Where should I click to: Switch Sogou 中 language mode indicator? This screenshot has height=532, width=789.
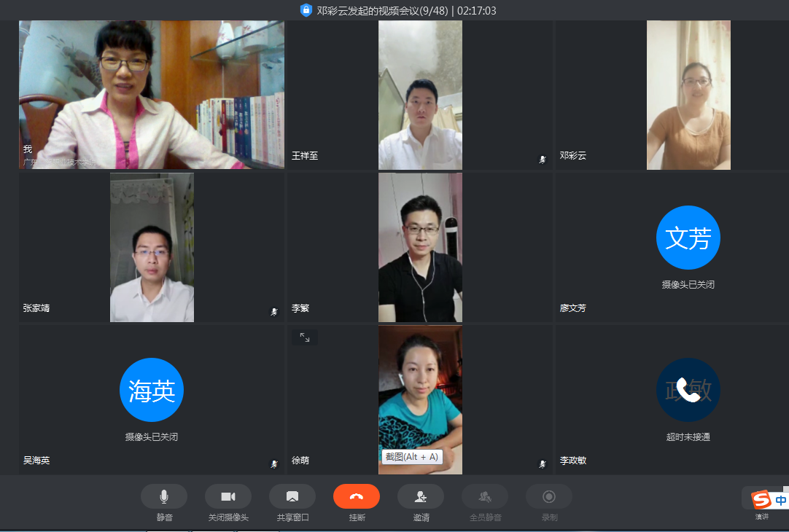tap(781, 501)
